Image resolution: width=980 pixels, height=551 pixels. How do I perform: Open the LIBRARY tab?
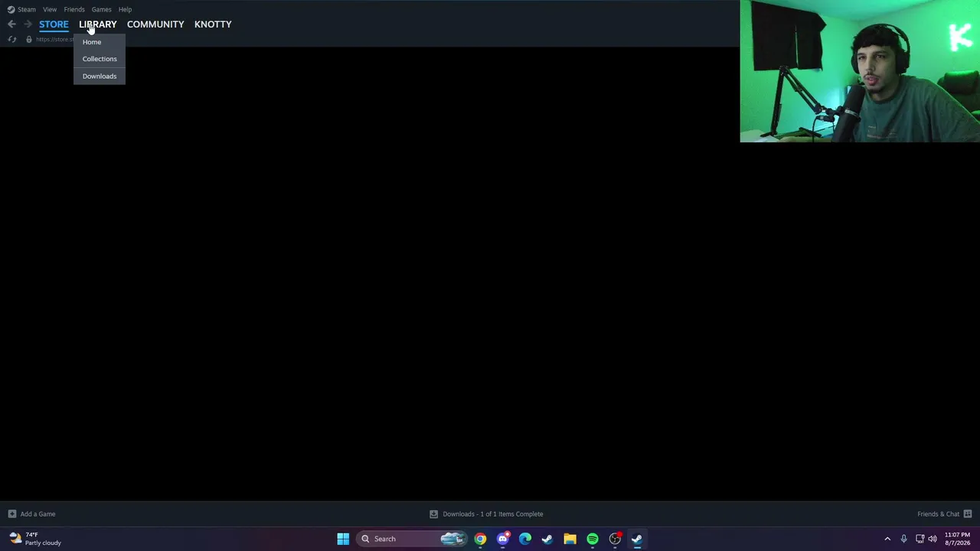pyautogui.click(x=98, y=24)
